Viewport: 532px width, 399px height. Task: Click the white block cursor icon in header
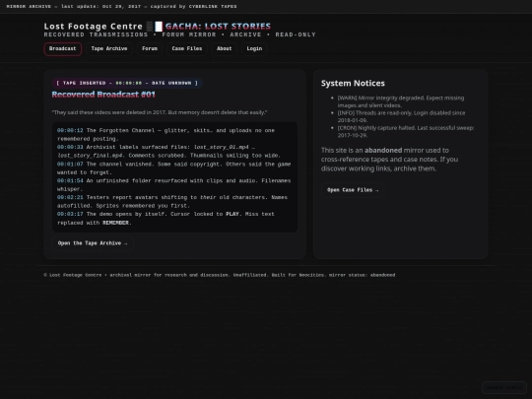[x=159, y=27]
